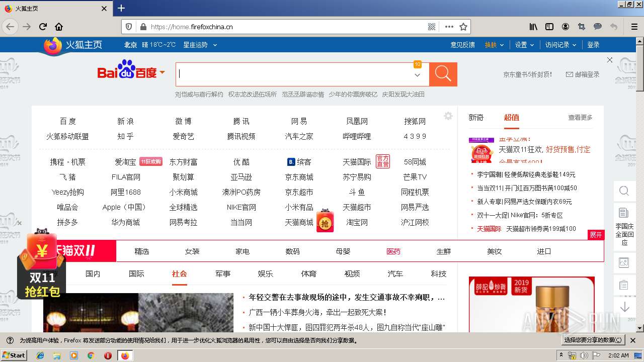
Task: Open tracking protection shield icon
Action: tap(129, 27)
